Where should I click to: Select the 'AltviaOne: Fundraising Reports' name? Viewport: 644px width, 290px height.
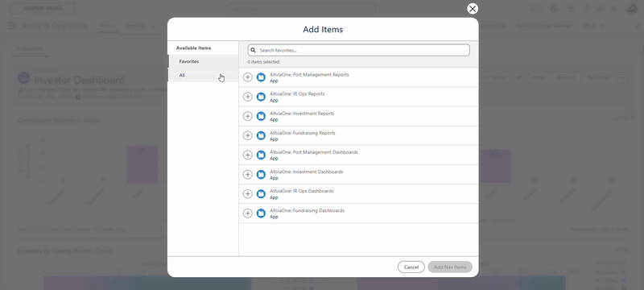303,133
